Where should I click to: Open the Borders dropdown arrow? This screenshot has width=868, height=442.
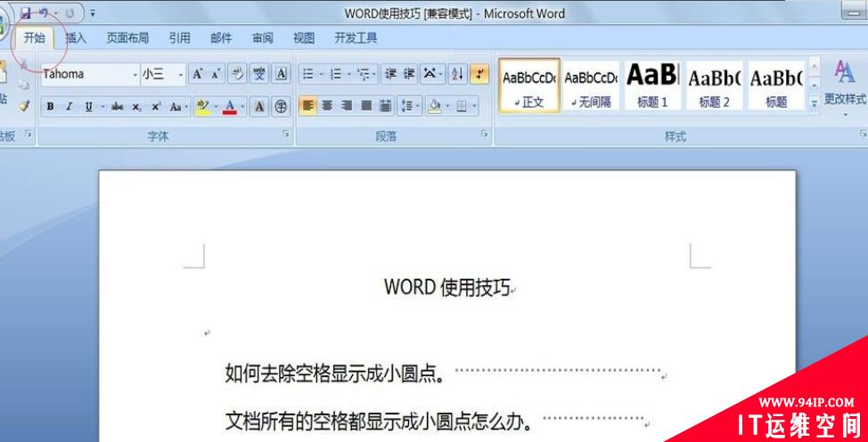pyautogui.click(x=474, y=106)
